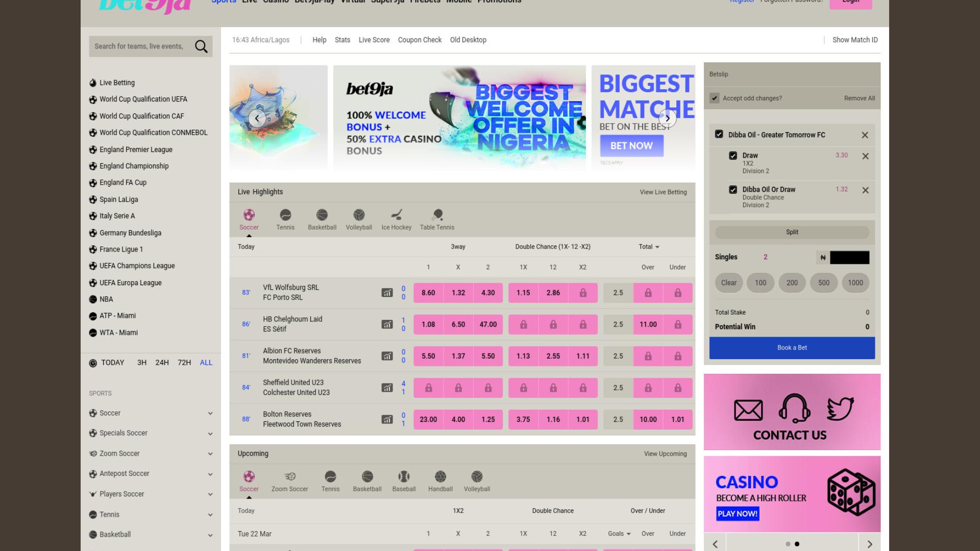Screen dimensions: 980x551
Task: Click the email envelope contact icon
Action: 748,410
